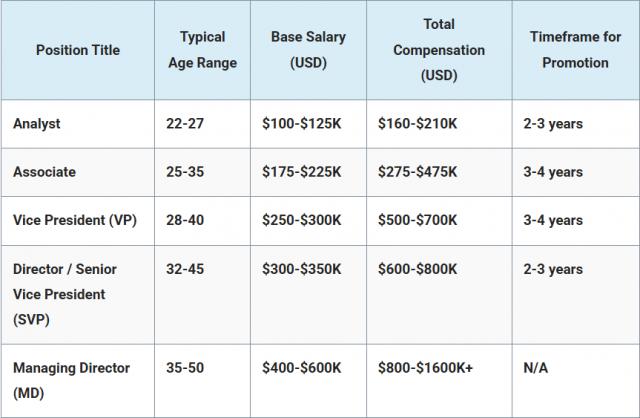
Task: Click the Analyst position cell
Action: (x=37, y=124)
